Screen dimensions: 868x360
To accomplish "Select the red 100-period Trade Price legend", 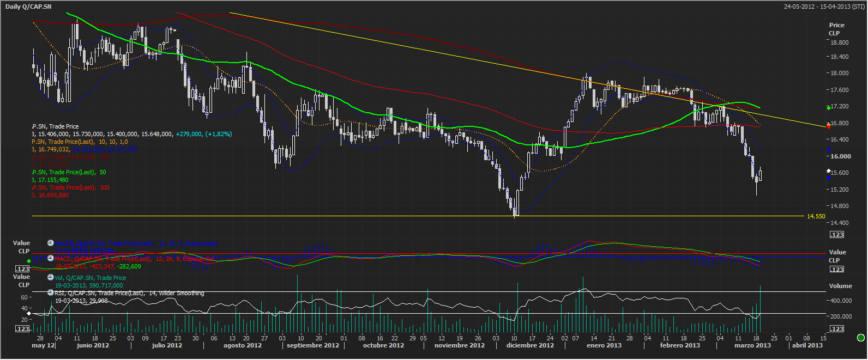I will [74, 187].
